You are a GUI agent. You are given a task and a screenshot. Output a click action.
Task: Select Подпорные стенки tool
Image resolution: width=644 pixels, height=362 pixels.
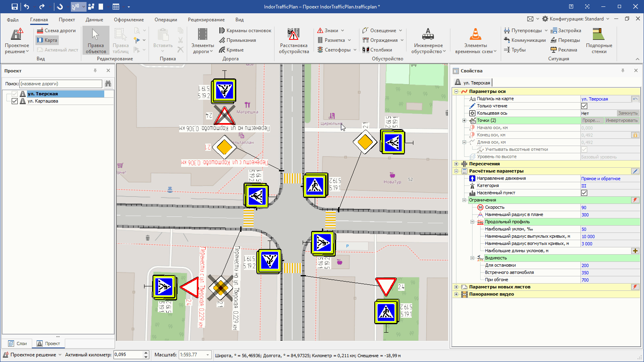[x=599, y=41]
